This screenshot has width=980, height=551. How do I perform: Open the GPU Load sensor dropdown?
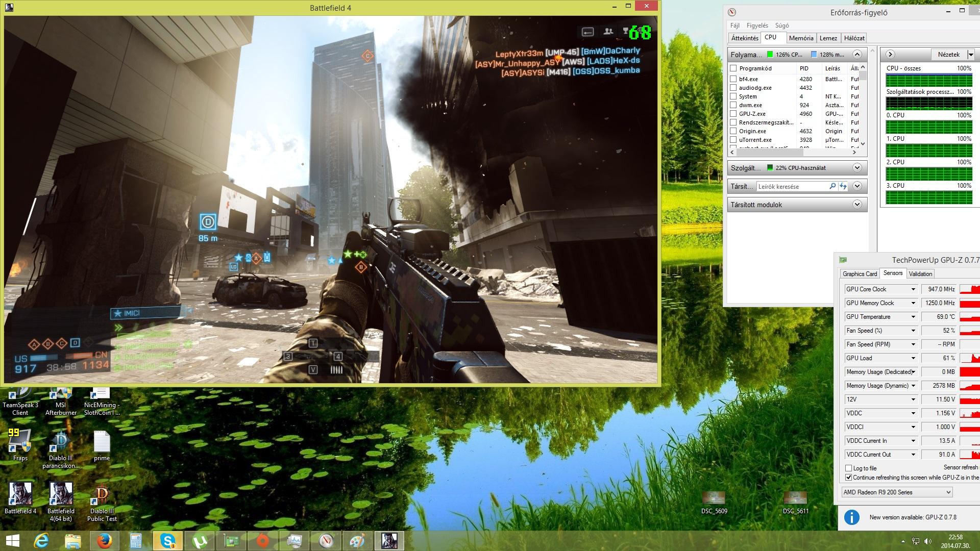click(913, 358)
